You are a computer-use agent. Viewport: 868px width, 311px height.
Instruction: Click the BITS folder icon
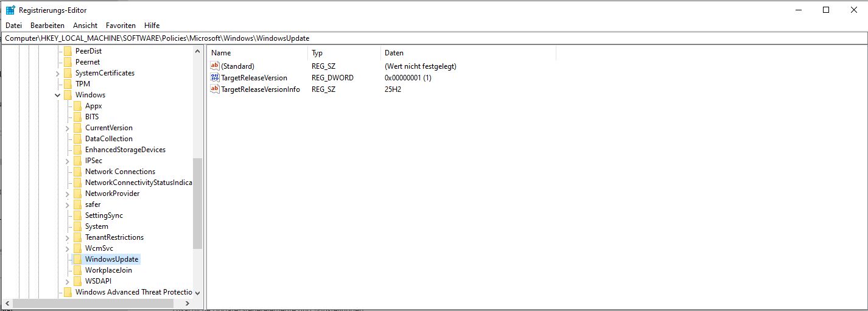tap(77, 117)
